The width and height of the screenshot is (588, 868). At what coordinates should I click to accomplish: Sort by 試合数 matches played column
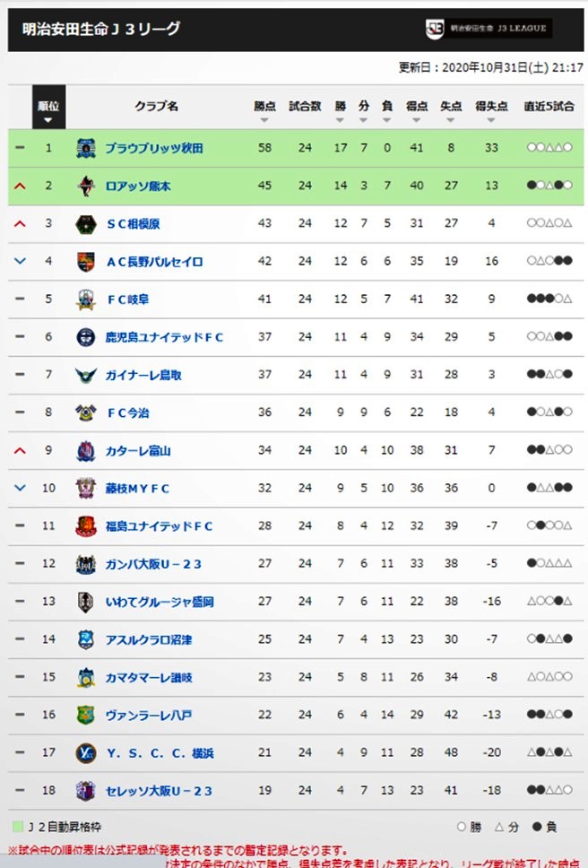click(x=305, y=107)
